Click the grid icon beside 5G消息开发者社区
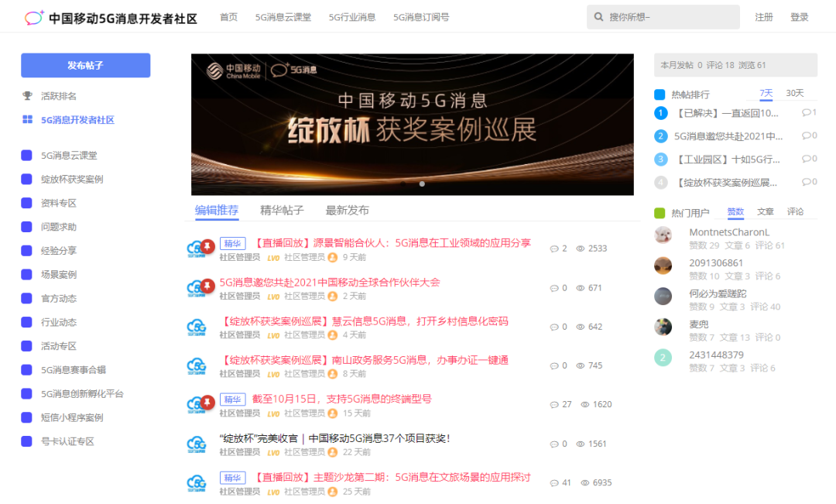Viewport: 836px width, 504px height. (x=27, y=119)
